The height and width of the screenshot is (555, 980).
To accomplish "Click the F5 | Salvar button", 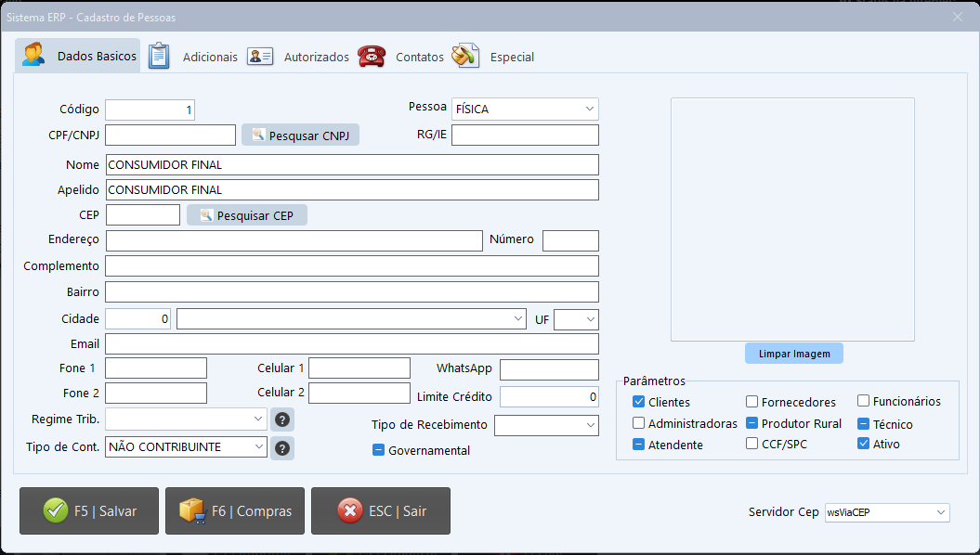I will [x=89, y=510].
